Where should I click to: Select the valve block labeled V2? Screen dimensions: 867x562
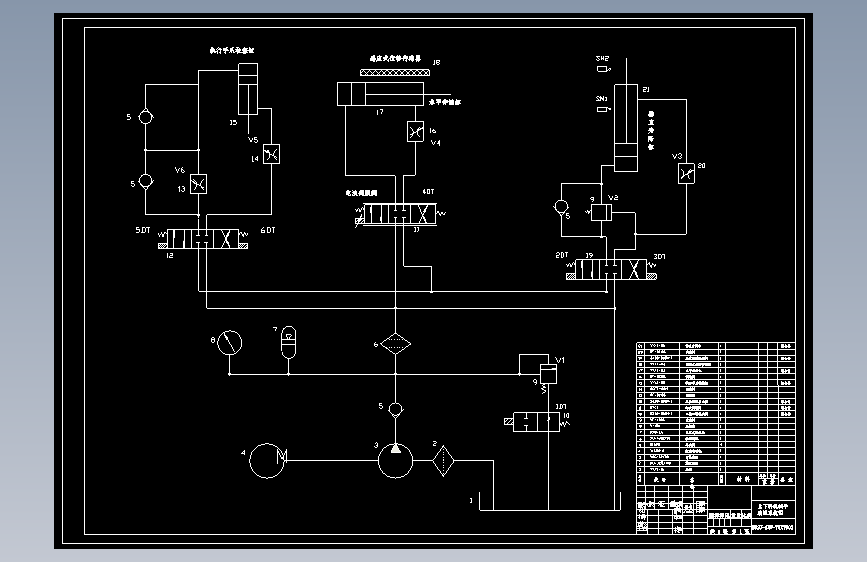[601, 212]
